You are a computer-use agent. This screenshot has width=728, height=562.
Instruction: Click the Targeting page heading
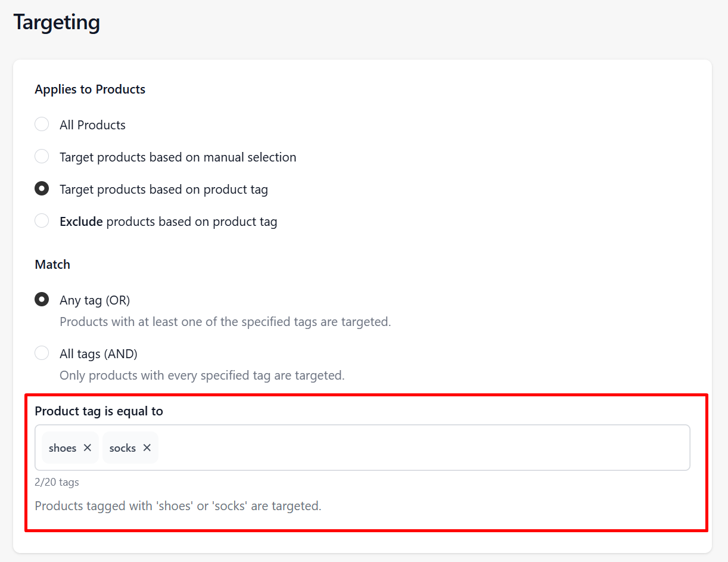[57, 23]
